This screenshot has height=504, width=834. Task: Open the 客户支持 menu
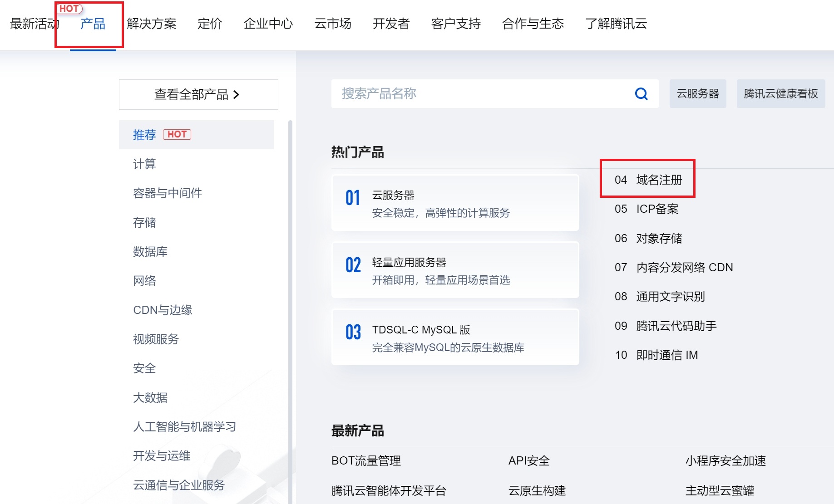456,24
